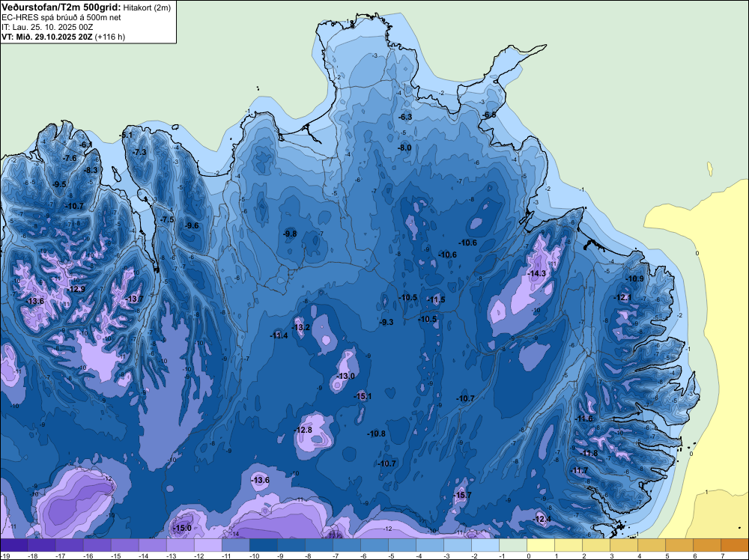Click the -5.1 temperature label

(x=126, y=135)
